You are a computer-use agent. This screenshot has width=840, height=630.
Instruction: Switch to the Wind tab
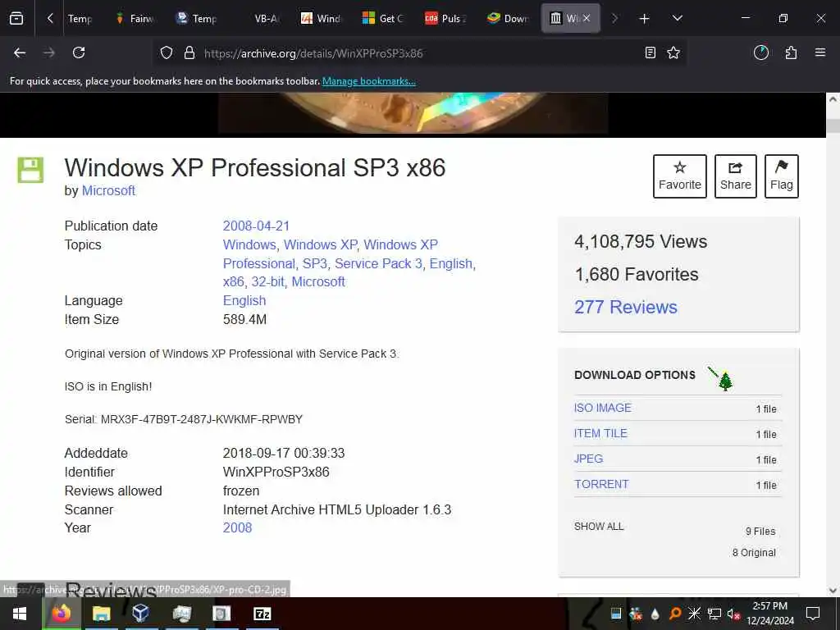click(x=322, y=19)
